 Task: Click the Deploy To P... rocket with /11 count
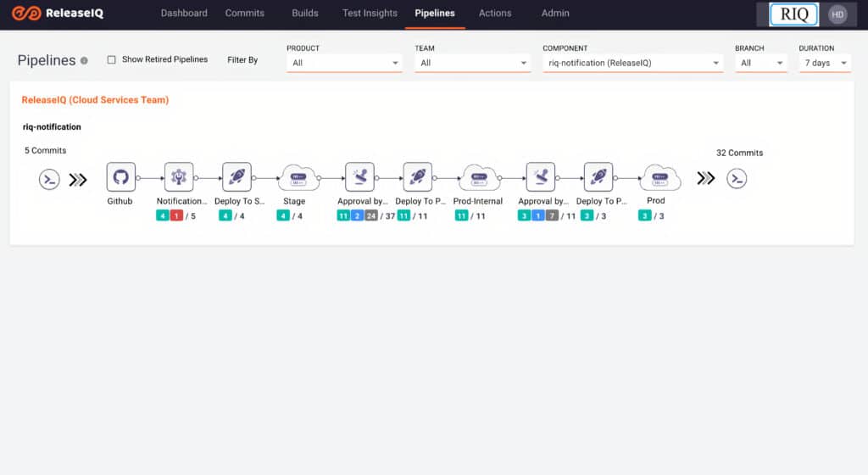[418, 177]
